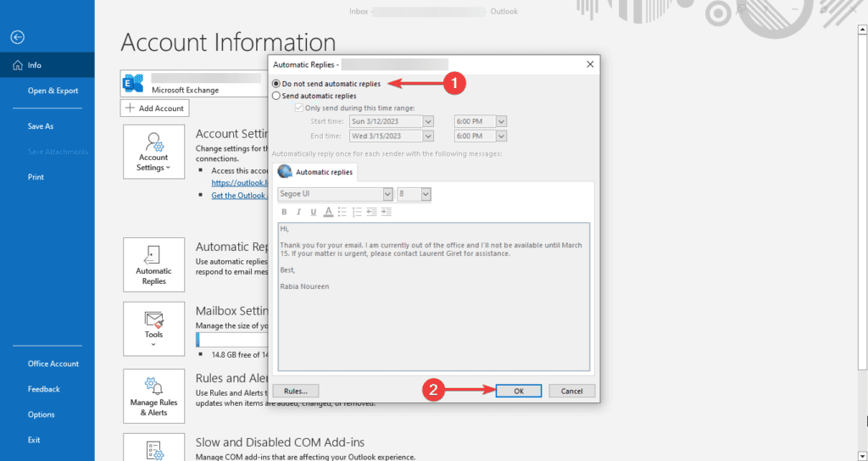Image resolution: width=868 pixels, height=461 pixels.
Task: Switch to the Automatic replies tab
Action: (x=315, y=172)
